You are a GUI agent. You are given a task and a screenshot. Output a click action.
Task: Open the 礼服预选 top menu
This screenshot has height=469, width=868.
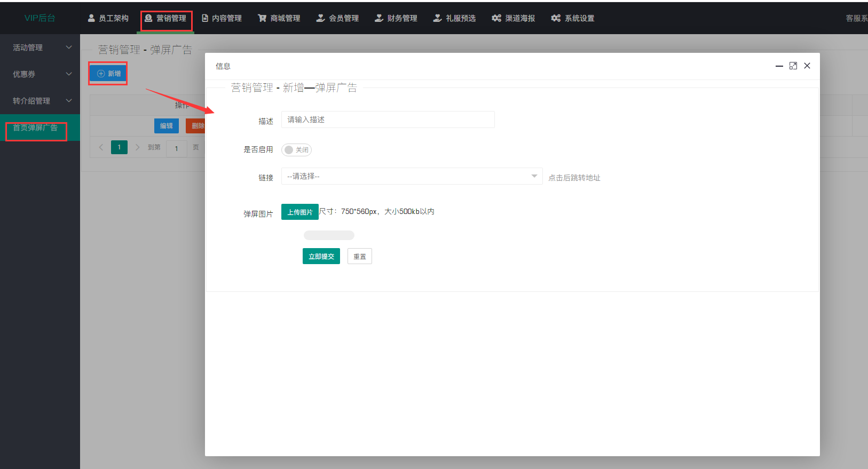[454, 18]
